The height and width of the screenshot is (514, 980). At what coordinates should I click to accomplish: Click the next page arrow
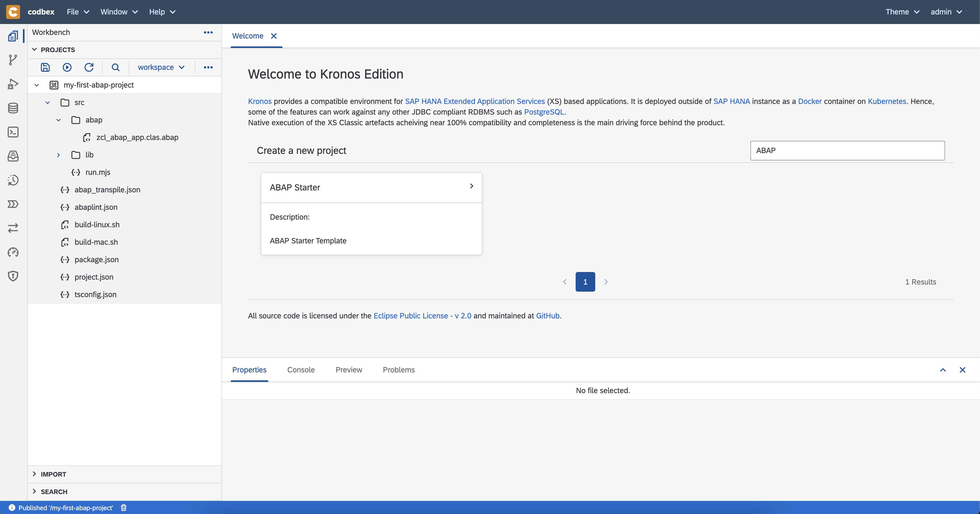(x=606, y=282)
